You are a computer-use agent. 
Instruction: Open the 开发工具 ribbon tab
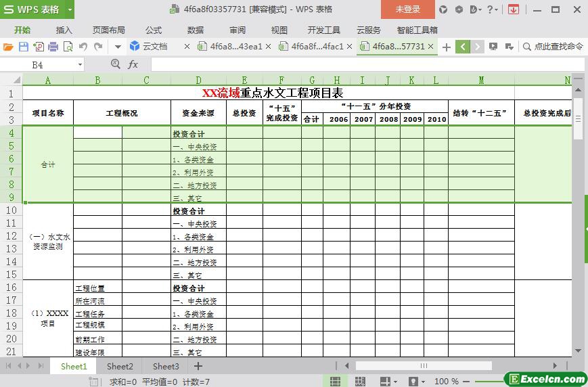click(x=323, y=30)
